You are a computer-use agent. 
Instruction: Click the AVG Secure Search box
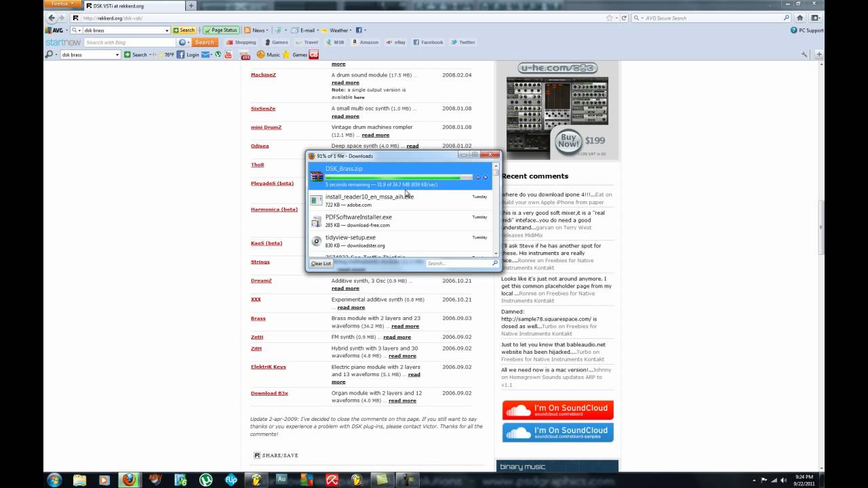(x=712, y=18)
